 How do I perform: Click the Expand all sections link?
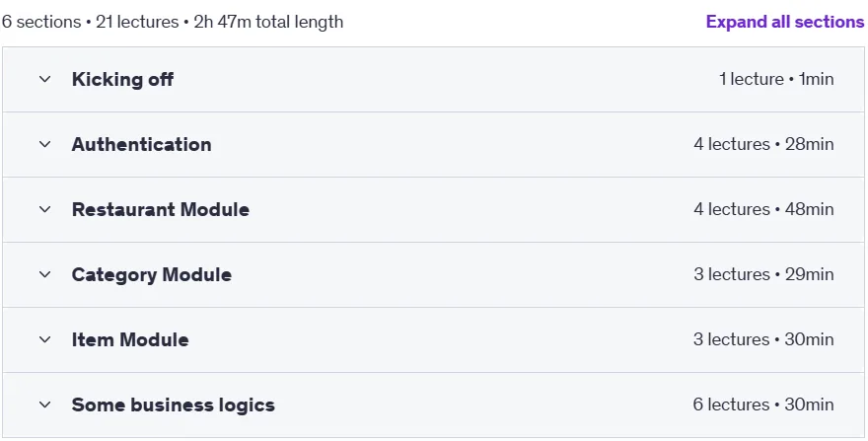pos(785,22)
